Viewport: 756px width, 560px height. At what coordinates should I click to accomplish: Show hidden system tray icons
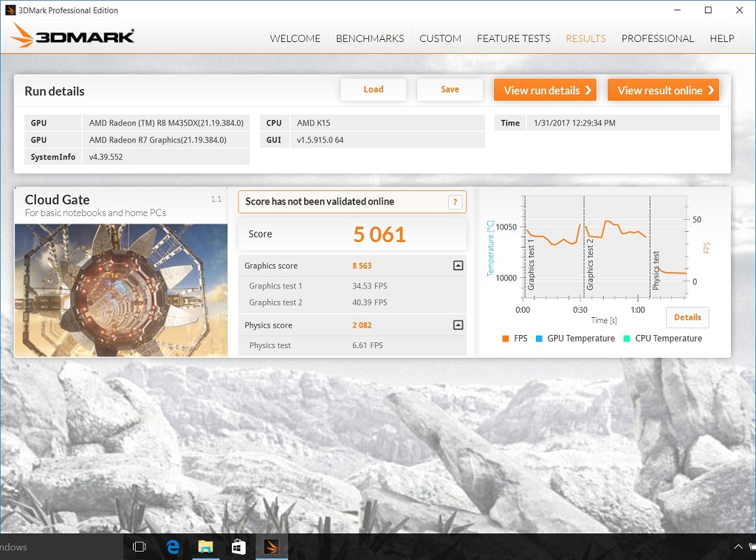click(738, 547)
